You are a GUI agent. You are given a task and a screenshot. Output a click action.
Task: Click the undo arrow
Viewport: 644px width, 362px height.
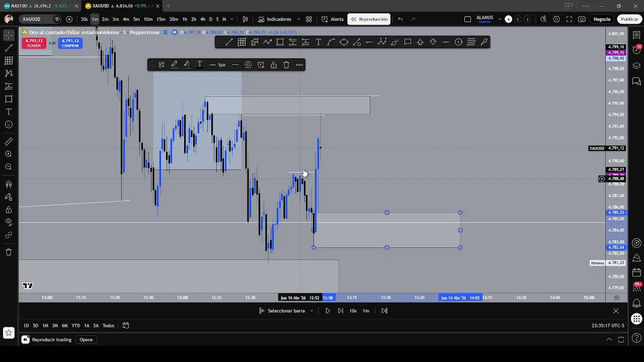tap(400, 19)
